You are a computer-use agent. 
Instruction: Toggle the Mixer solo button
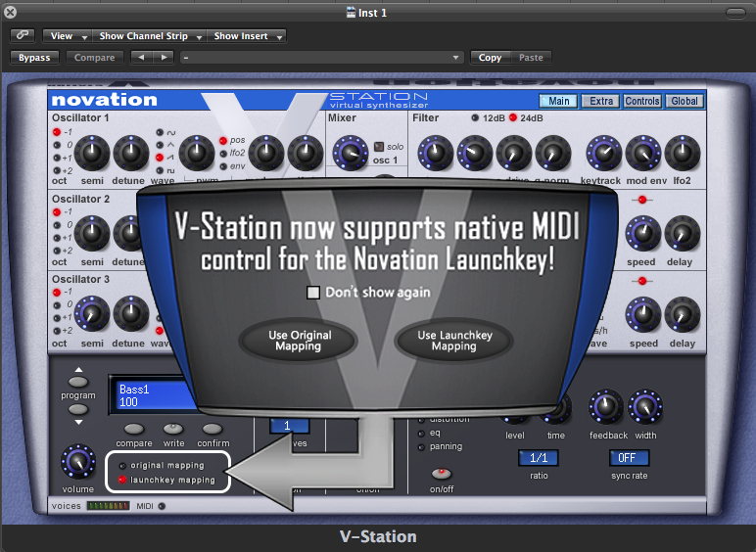(x=379, y=146)
